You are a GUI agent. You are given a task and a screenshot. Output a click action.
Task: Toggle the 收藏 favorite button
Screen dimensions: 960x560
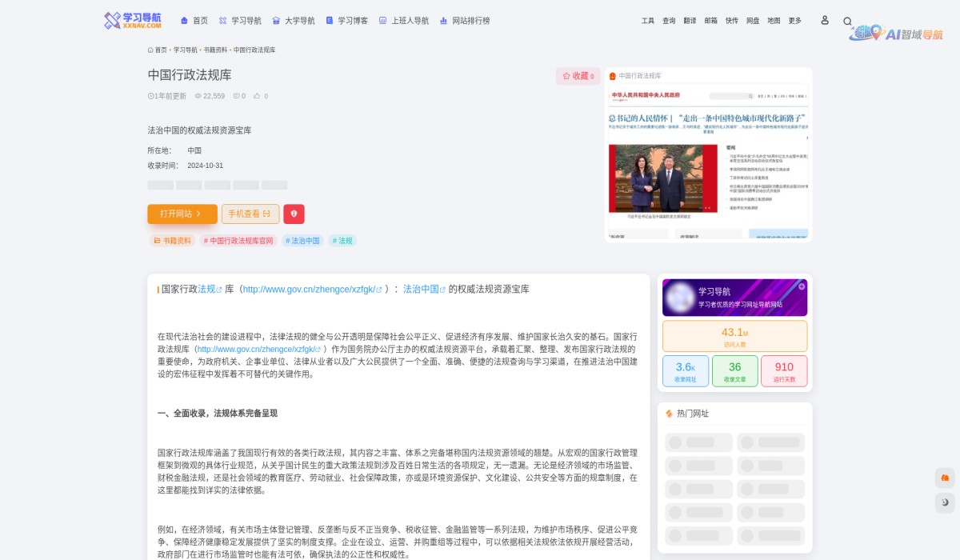pyautogui.click(x=578, y=75)
